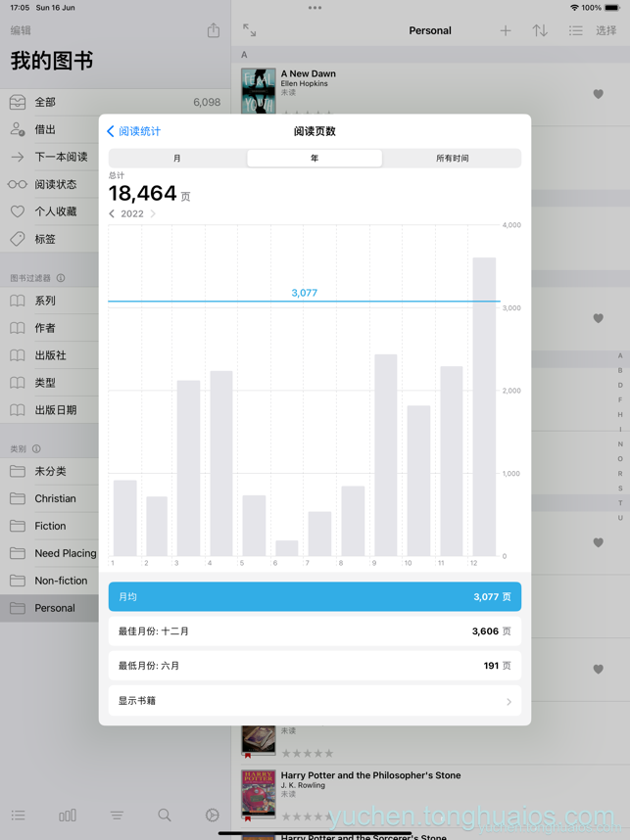Click the 18,464 total pages value
Image resolution: width=630 pixels, height=840 pixels.
coord(143,194)
